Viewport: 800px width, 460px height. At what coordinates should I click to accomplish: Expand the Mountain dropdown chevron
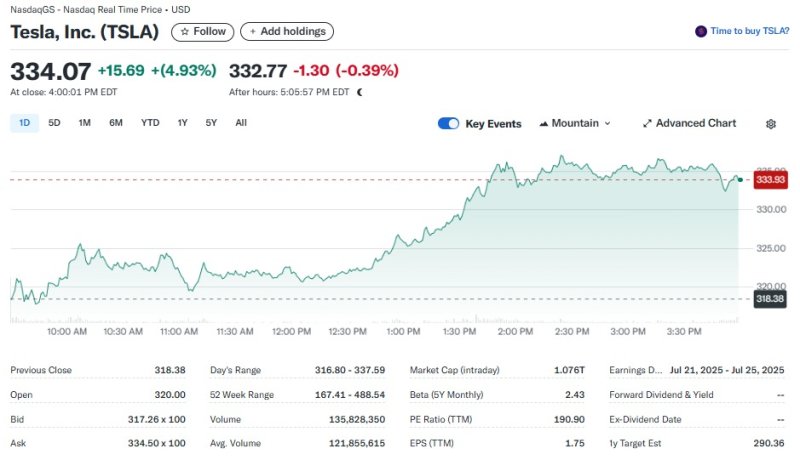coord(608,124)
